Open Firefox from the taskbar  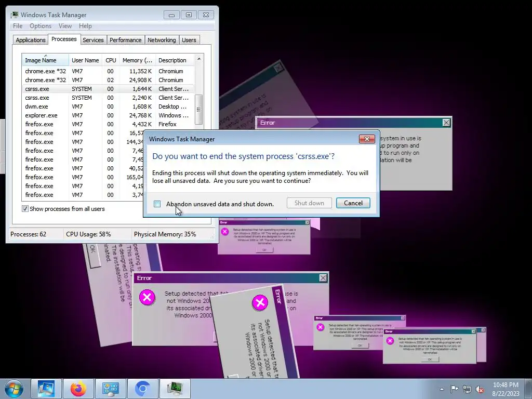click(78, 389)
